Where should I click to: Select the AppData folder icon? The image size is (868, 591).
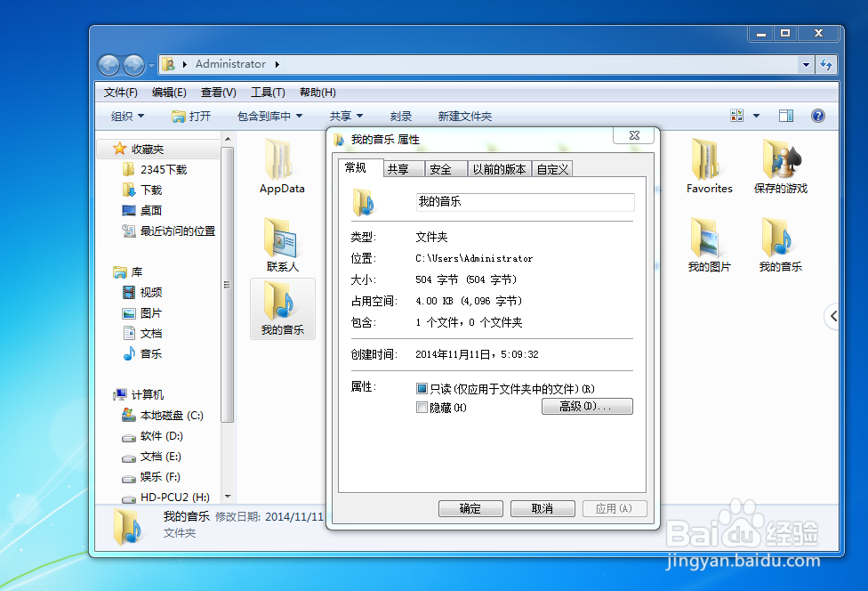point(282,166)
